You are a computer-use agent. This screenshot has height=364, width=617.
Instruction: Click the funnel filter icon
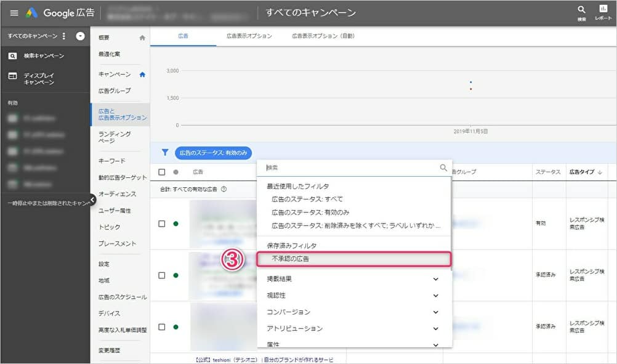(164, 153)
